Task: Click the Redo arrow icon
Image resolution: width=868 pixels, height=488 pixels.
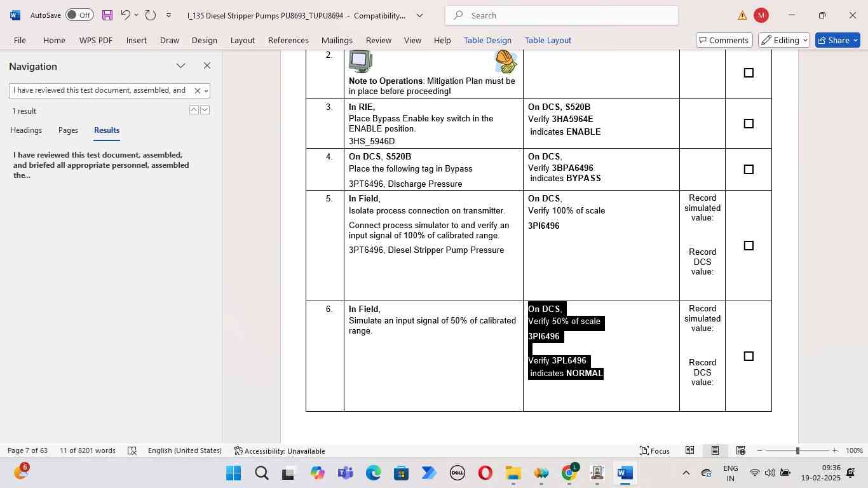Action: (151, 15)
